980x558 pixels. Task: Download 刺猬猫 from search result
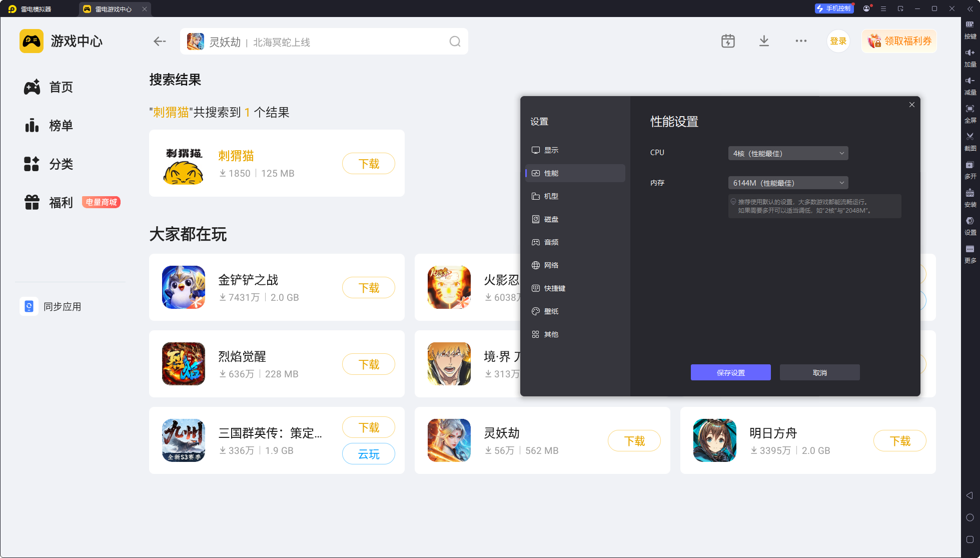click(x=368, y=164)
